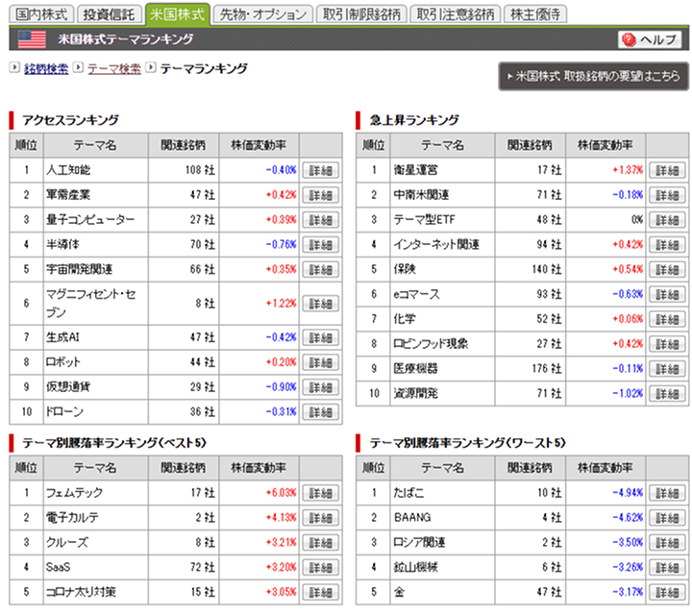The height and width of the screenshot is (616, 692).
Task: Follow the テーマ検索 breadcrumb link
Action: coord(114,68)
